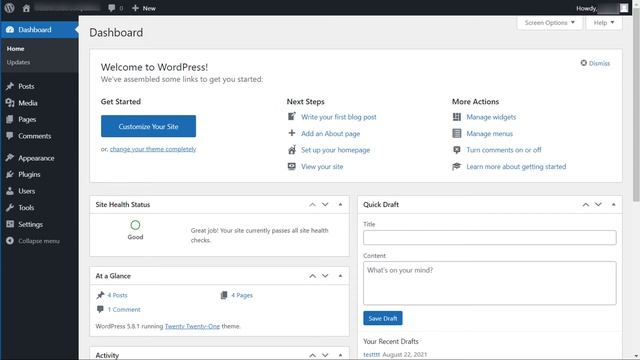The image size is (640, 360).
Task: Expand the Screen Options dropdown
Action: (x=549, y=23)
